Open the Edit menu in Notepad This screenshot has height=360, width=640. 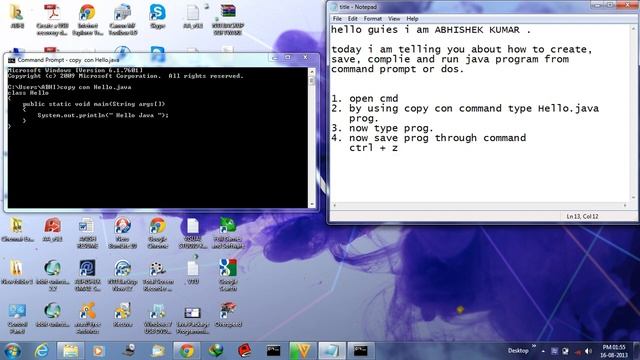pos(353,19)
